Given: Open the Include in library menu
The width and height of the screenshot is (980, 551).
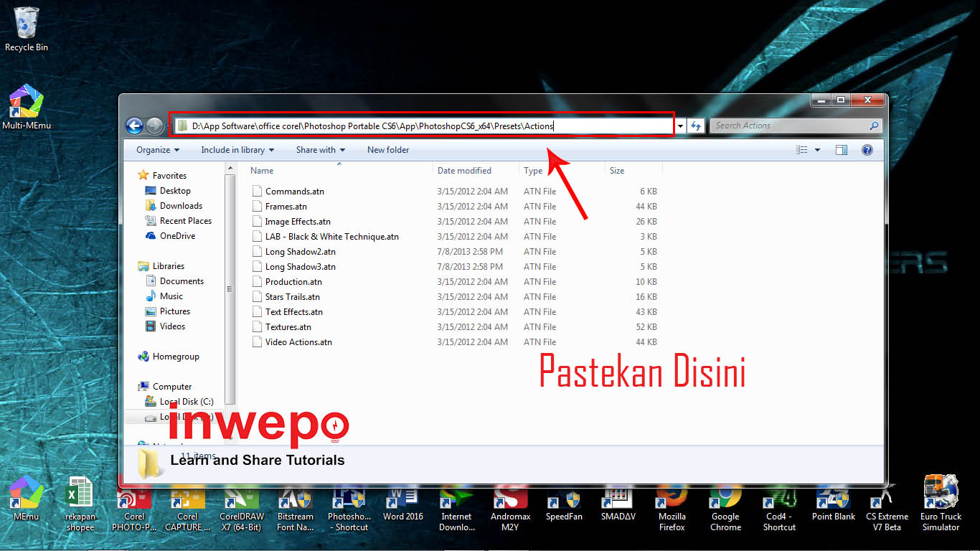Looking at the screenshot, I should (237, 150).
